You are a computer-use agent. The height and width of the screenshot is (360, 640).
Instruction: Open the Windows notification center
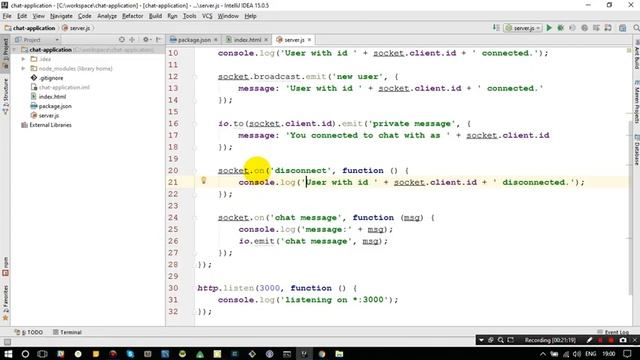click(627, 354)
